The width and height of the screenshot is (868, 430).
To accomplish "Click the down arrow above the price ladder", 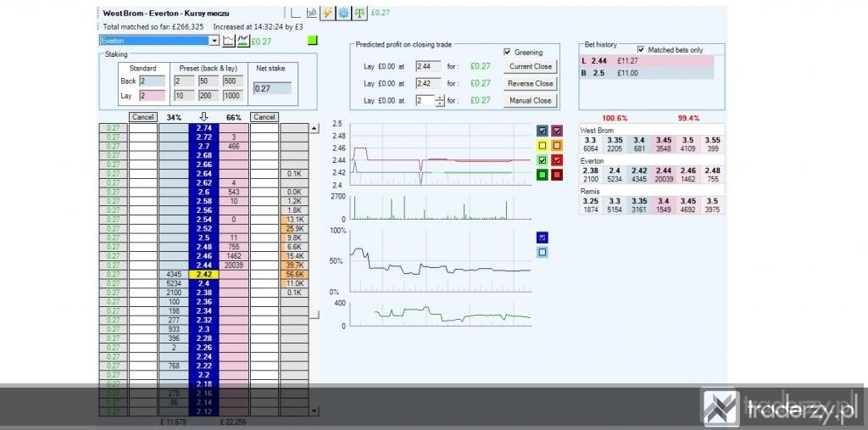I will (x=203, y=117).
